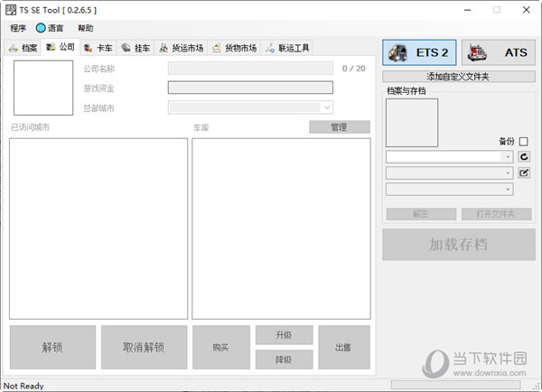Click the 加载存档 load save button
This screenshot has height=392, width=542.
click(x=459, y=245)
